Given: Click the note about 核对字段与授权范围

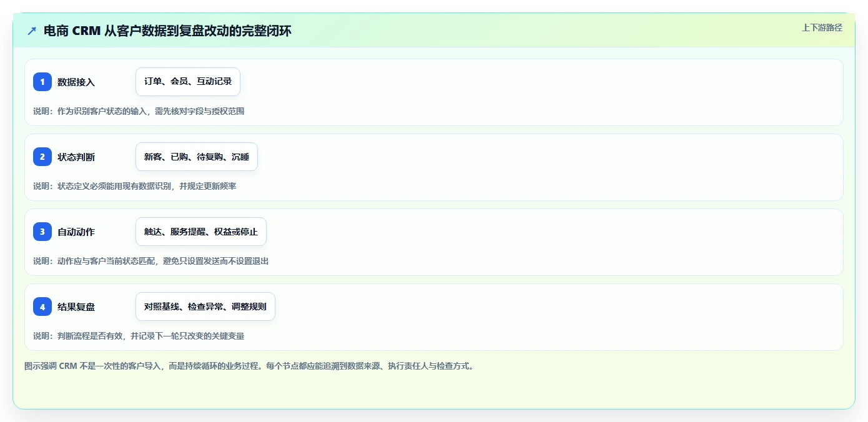Looking at the screenshot, I should pyautogui.click(x=139, y=111).
